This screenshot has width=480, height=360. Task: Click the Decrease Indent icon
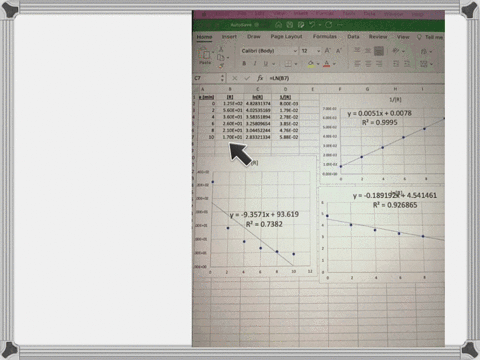(396, 64)
